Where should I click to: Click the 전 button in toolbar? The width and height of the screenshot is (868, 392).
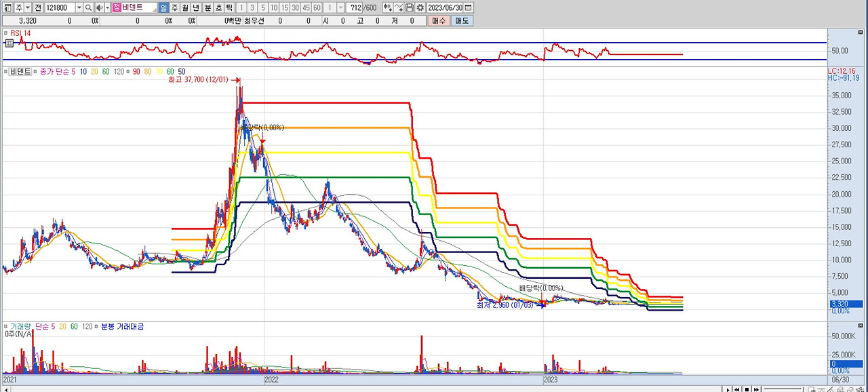38,7
